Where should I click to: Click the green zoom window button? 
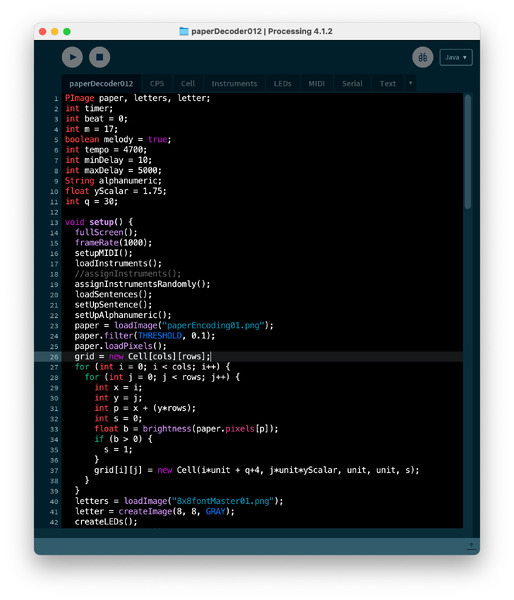67,31
